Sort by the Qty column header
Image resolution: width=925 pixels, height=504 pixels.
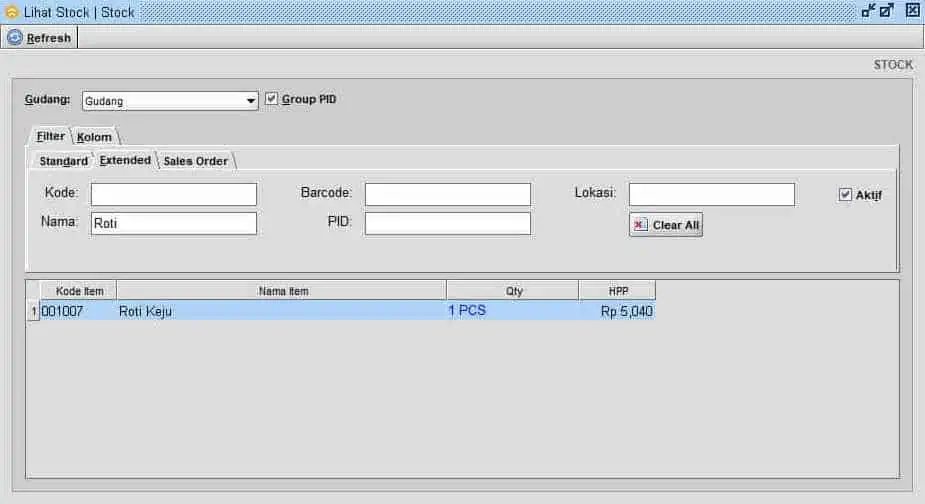(x=513, y=291)
